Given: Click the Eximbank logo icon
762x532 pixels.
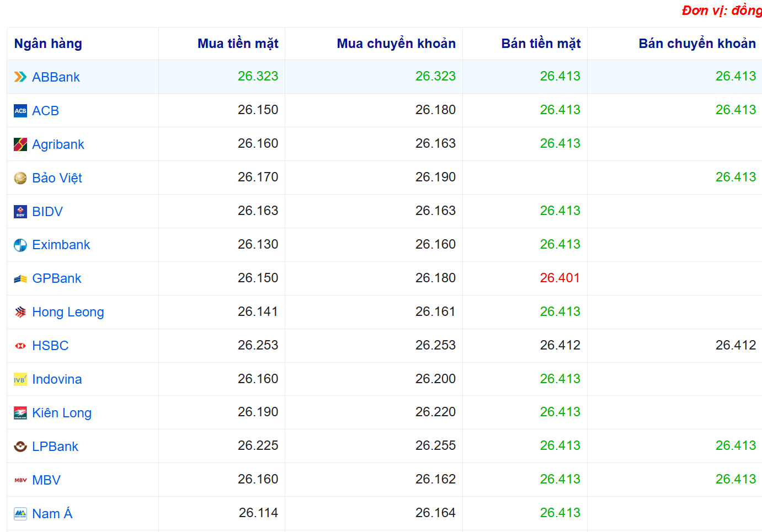Looking at the screenshot, I should pos(20,245).
